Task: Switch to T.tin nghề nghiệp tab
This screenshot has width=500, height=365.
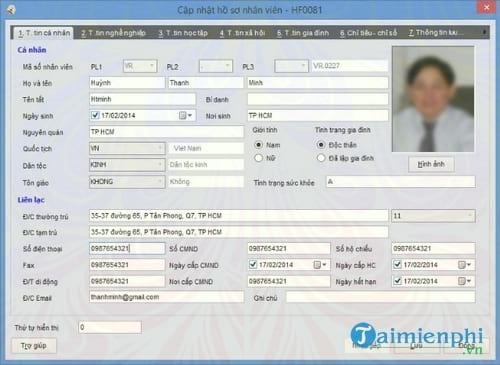Action: [113, 33]
